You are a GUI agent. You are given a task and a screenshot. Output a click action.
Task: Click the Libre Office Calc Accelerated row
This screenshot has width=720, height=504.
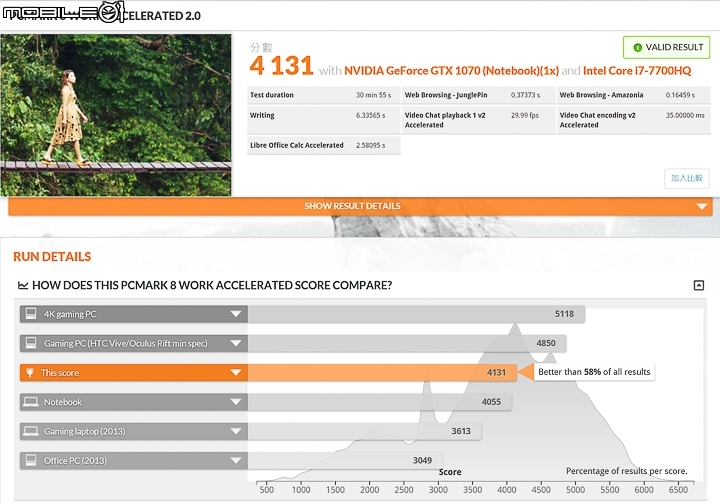point(324,145)
